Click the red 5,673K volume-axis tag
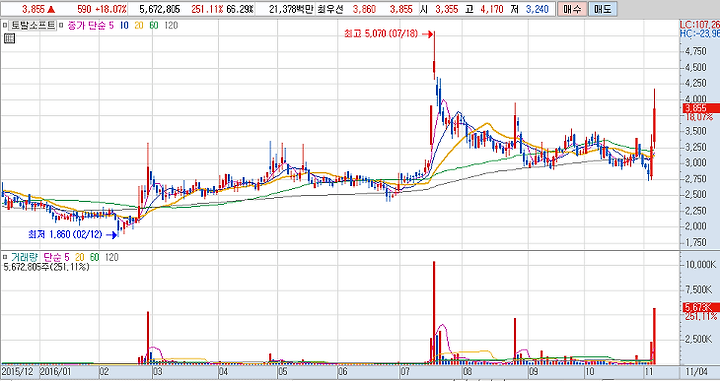Viewport: 720px width, 381px height. pos(701,307)
